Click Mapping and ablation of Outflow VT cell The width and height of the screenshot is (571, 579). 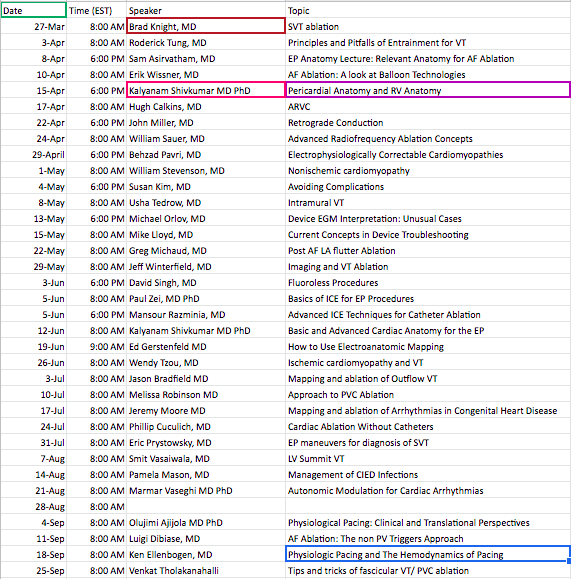pyautogui.click(x=428, y=378)
